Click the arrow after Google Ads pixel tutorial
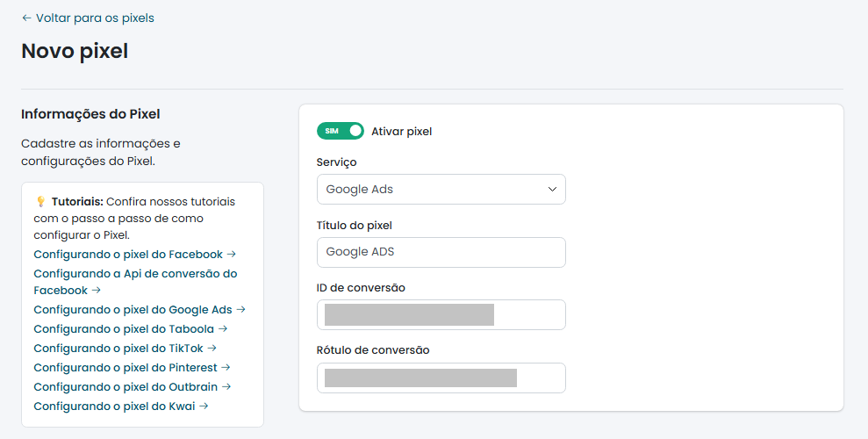The image size is (868, 439). tap(241, 310)
